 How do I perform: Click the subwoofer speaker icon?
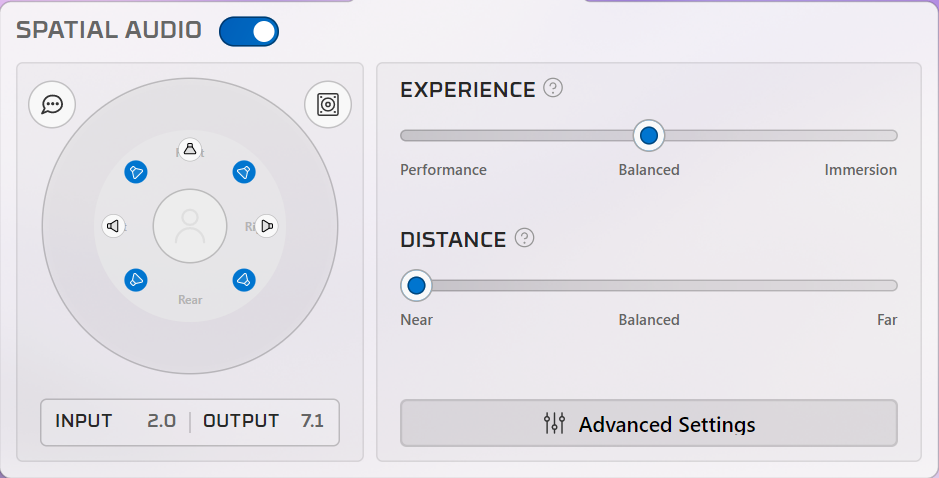pyautogui.click(x=328, y=104)
